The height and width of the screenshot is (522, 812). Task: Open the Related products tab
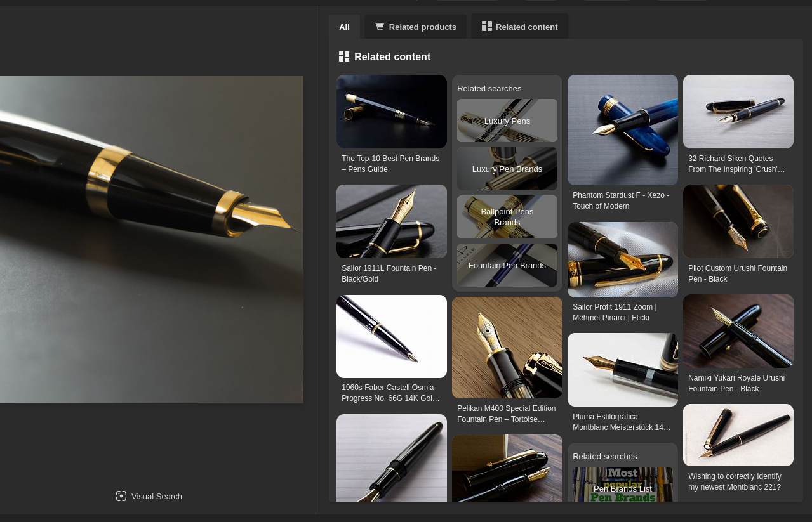pyautogui.click(x=416, y=27)
